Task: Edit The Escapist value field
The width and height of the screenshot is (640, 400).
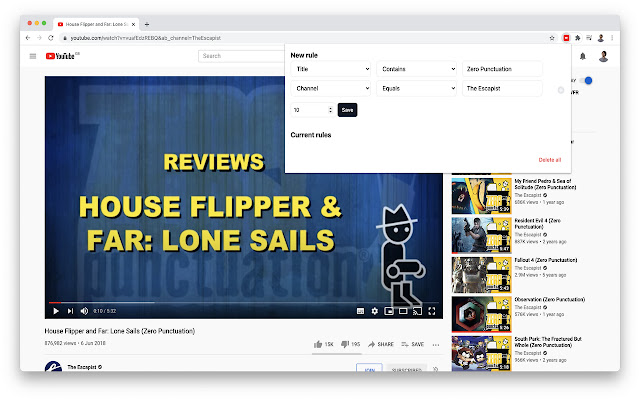Action: coord(502,88)
